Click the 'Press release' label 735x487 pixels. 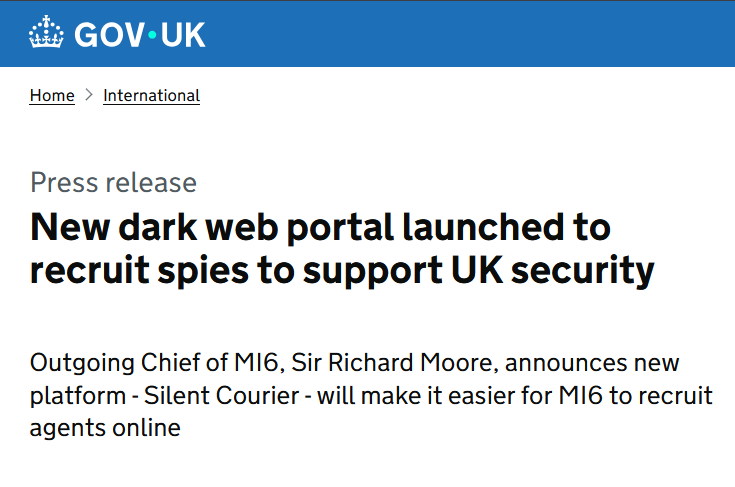113,182
